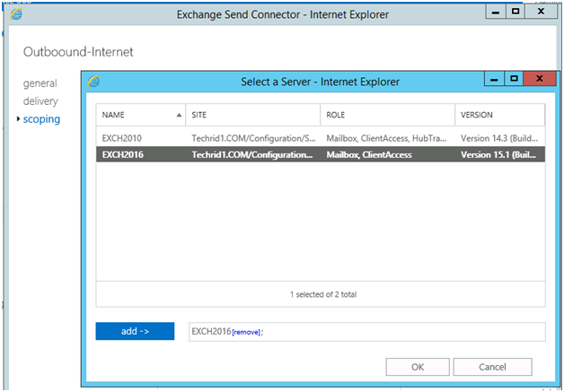
Task: Click the Outboound-Internet heading
Action: pyautogui.click(x=78, y=52)
